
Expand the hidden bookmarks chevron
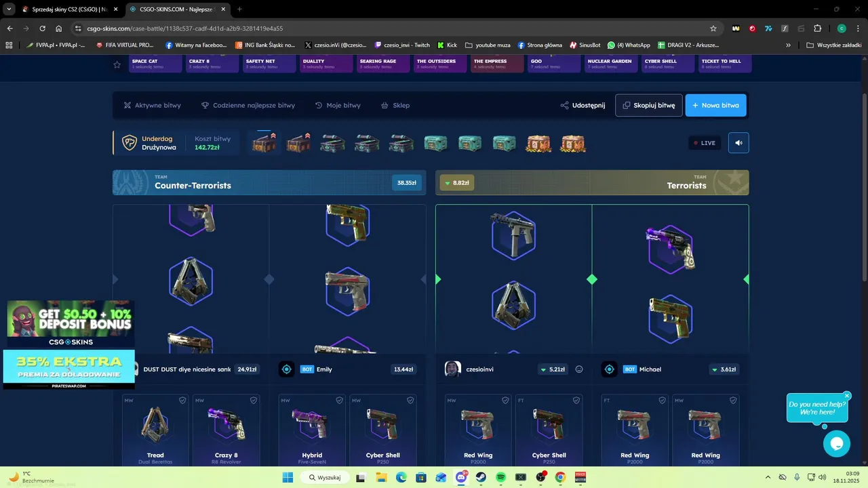coord(788,45)
